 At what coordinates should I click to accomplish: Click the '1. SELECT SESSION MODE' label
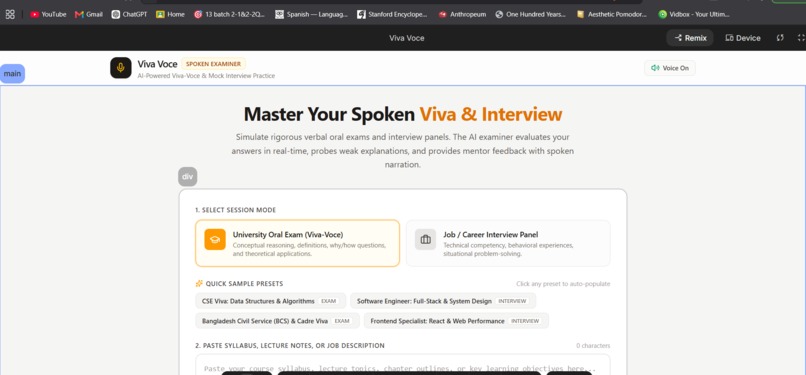(x=235, y=210)
